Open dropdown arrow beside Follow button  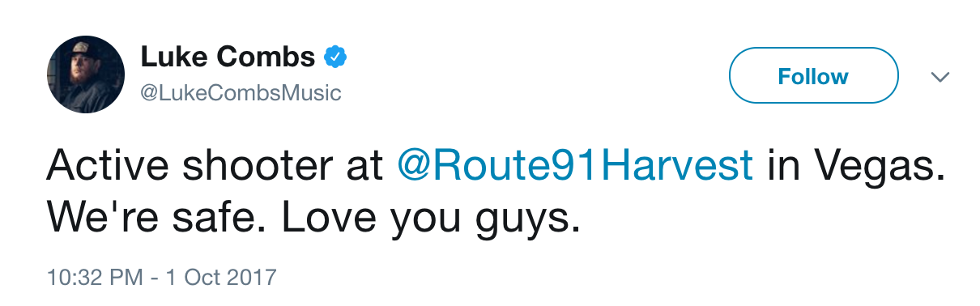[x=940, y=77]
